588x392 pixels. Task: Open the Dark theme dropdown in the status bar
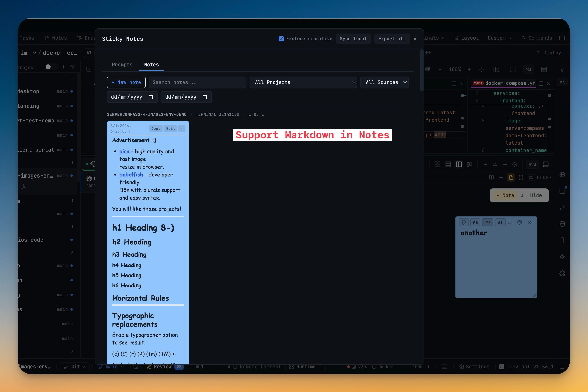382,367
